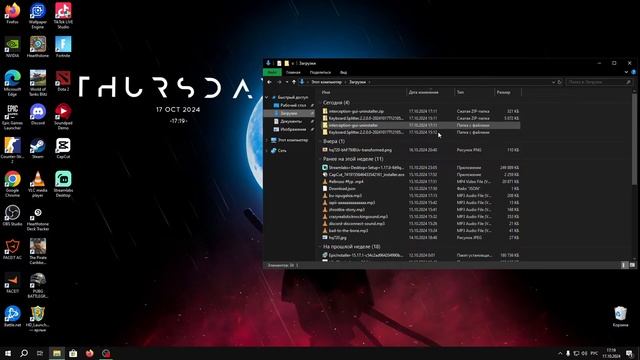Select the World of Tanks Blitz icon
The image size is (640, 360).
click(x=38, y=83)
